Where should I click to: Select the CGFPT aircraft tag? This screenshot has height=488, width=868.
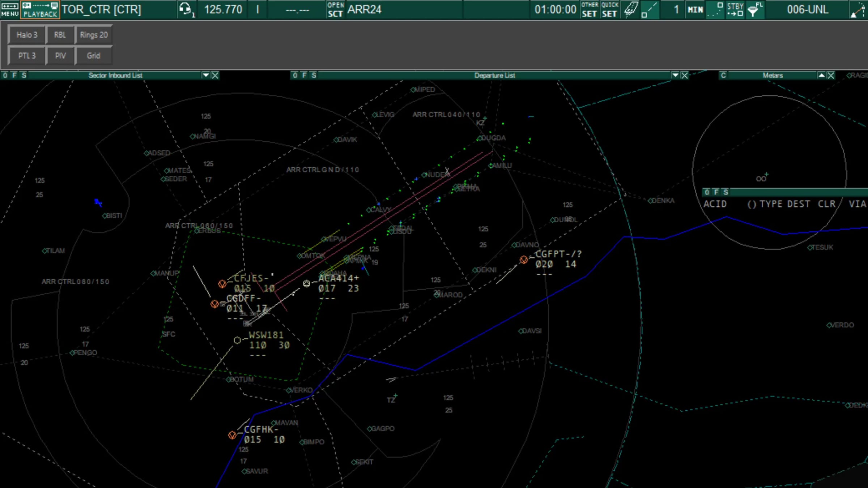click(x=558, y=264)
